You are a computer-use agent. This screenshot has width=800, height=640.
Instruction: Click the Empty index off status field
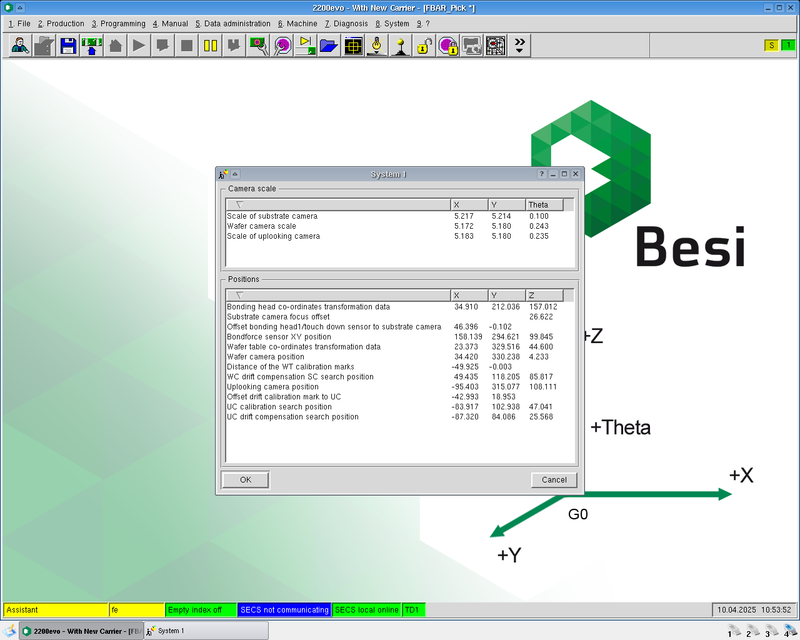click(x=201, y=610)
